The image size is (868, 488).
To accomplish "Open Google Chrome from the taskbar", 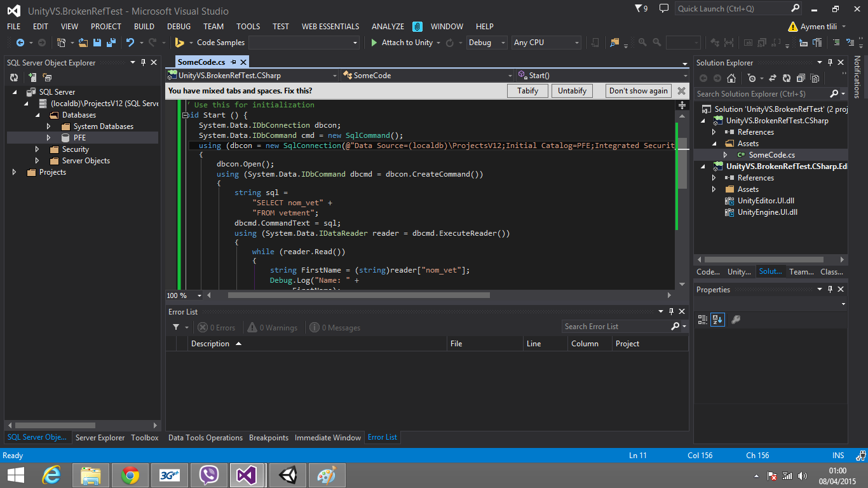I will click(x=130, y=475).
